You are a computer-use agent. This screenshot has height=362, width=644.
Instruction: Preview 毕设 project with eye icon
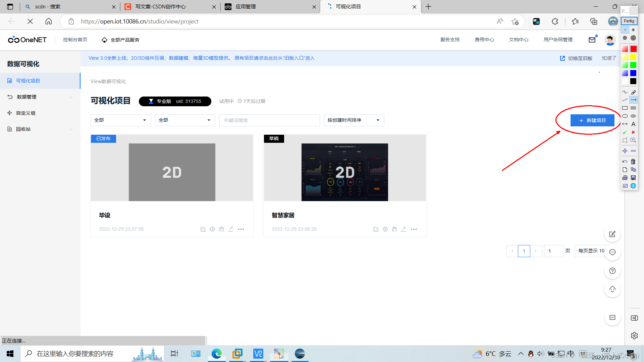[212, 229]
